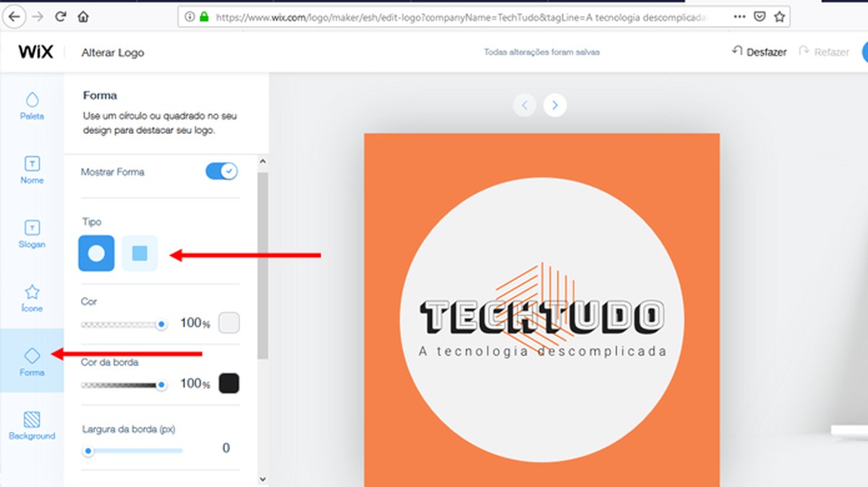The width and height of the screenshot is (868, 487).
Task: Click the browser forward arrow
Action: [x=38, y=16]
